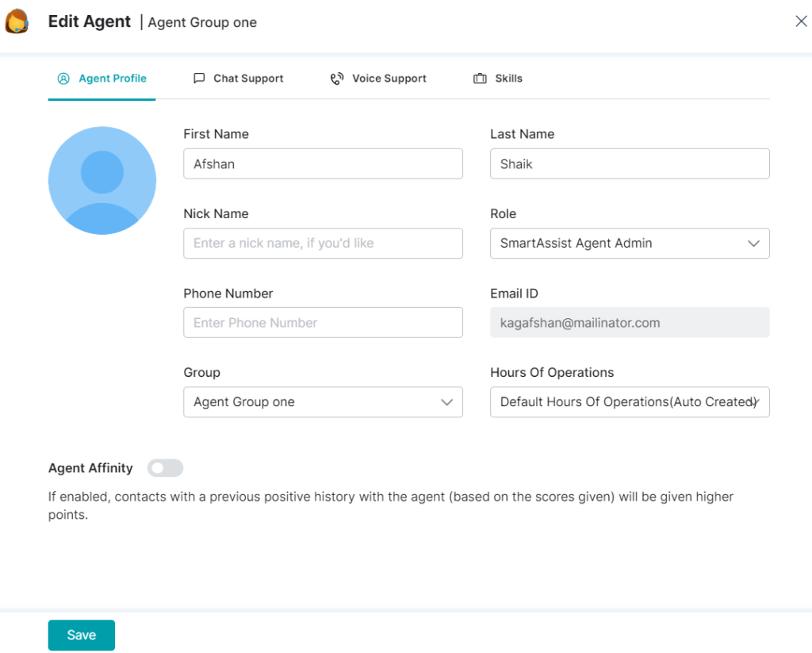Screen dimensions: 812x653
Task: Click the chevron on the Role dropdown
Action: pyautogui.click(x=753, y=243)
